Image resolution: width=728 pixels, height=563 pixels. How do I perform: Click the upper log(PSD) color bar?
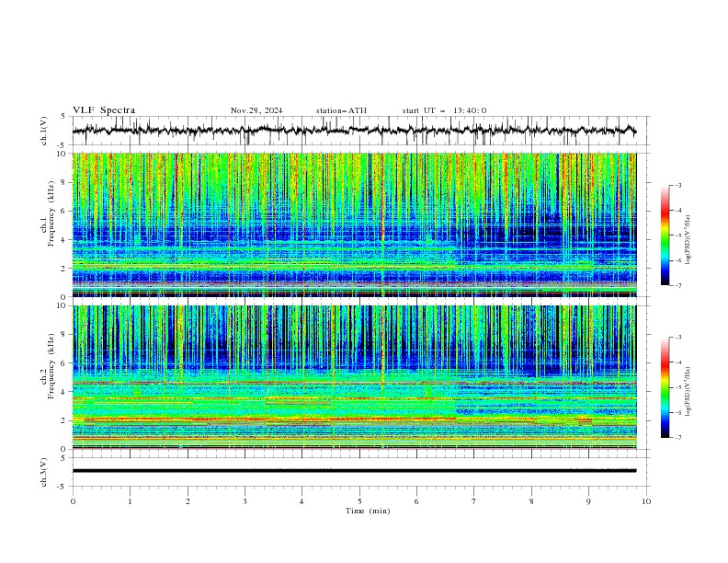click(x=665, y=235)
